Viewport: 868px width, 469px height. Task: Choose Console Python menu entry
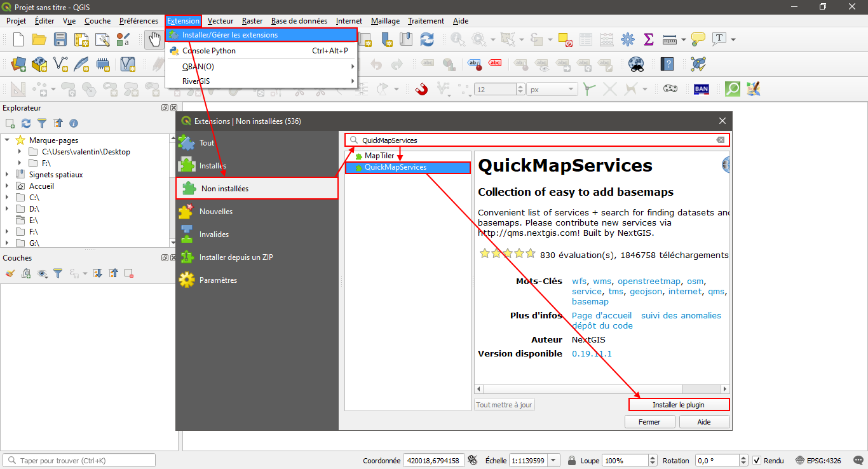pyautogui.click(x=261, y=51)
